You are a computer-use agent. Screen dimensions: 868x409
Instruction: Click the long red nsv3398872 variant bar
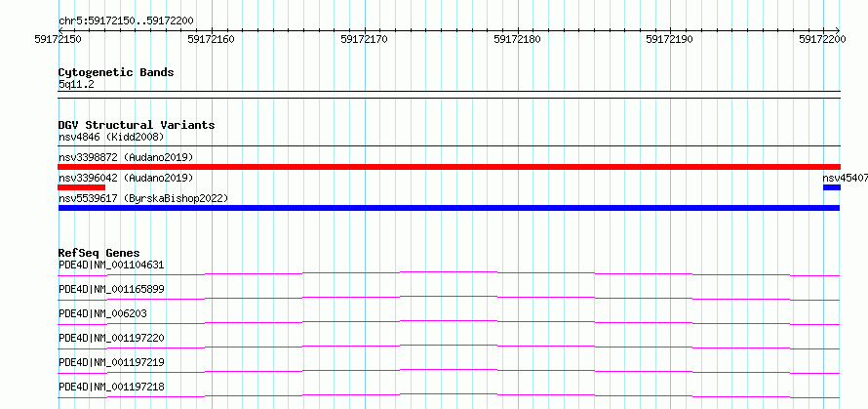pyautogui.click(x=449, y=167)
